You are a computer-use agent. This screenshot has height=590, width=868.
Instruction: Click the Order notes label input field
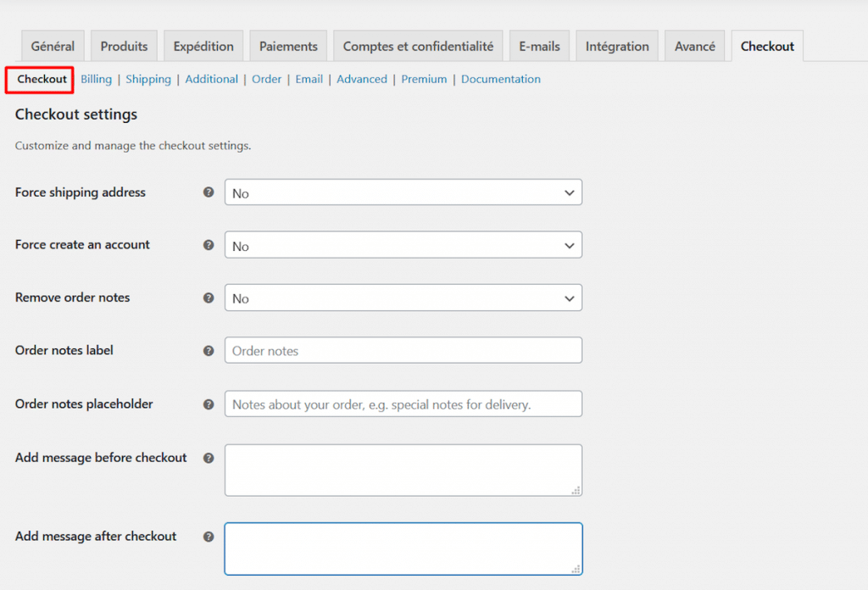coord(403,350)
